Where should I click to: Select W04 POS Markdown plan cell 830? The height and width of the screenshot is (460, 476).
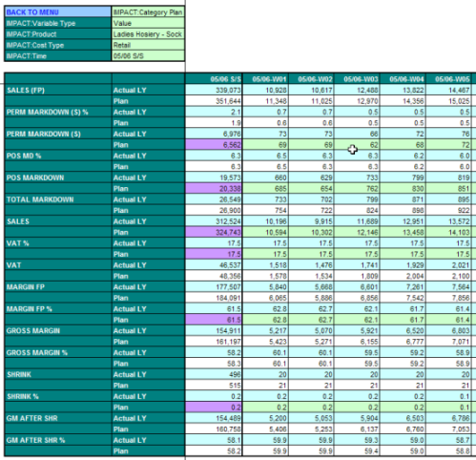pos(403,189)
